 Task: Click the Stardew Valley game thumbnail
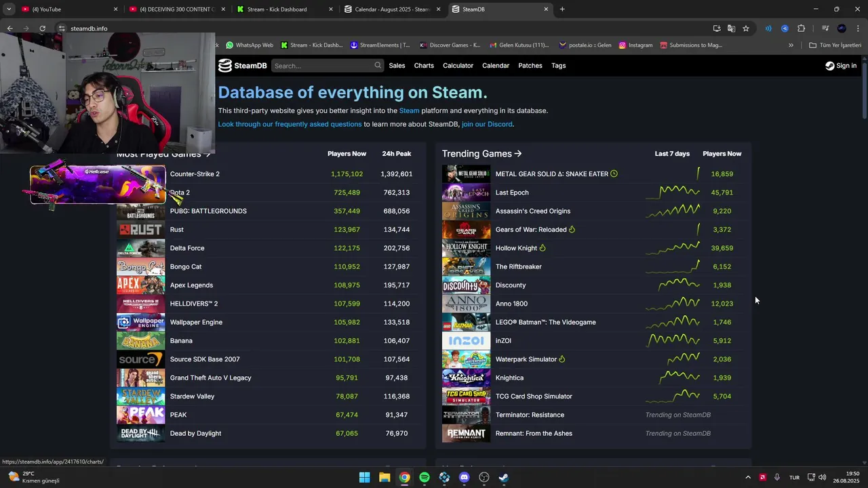tap(140, 396)
